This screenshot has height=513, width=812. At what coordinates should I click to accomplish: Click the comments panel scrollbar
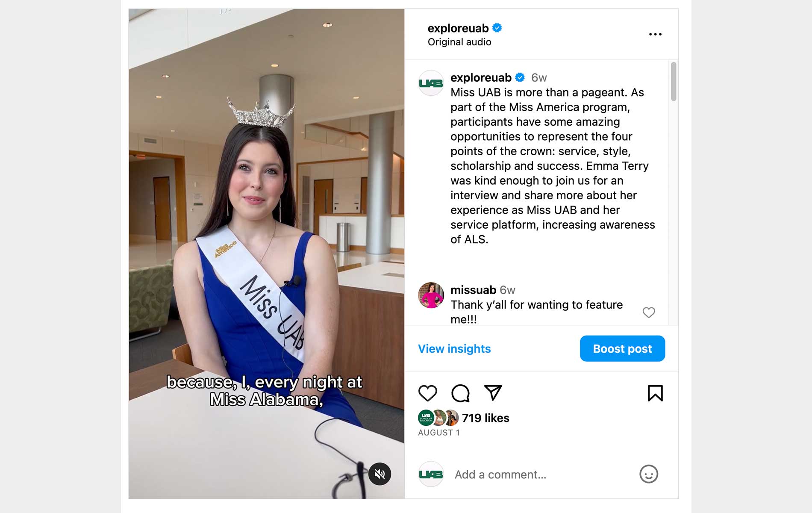tap(674, 82)
